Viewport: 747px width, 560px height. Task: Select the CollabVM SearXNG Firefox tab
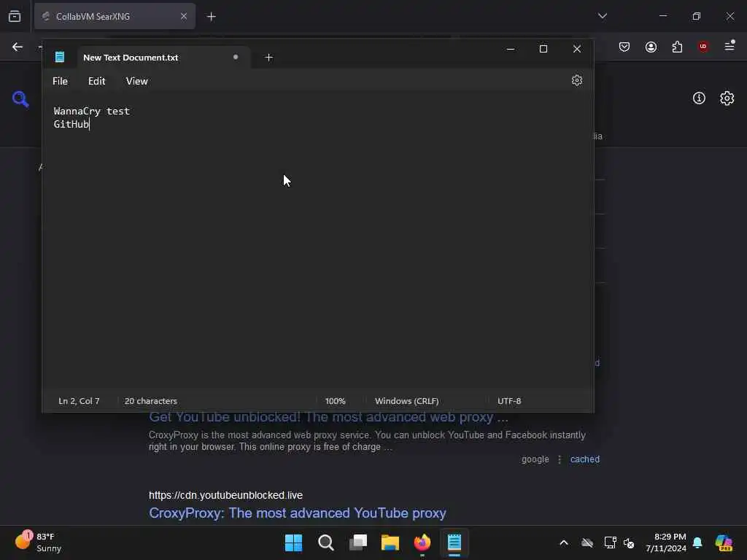115,16
